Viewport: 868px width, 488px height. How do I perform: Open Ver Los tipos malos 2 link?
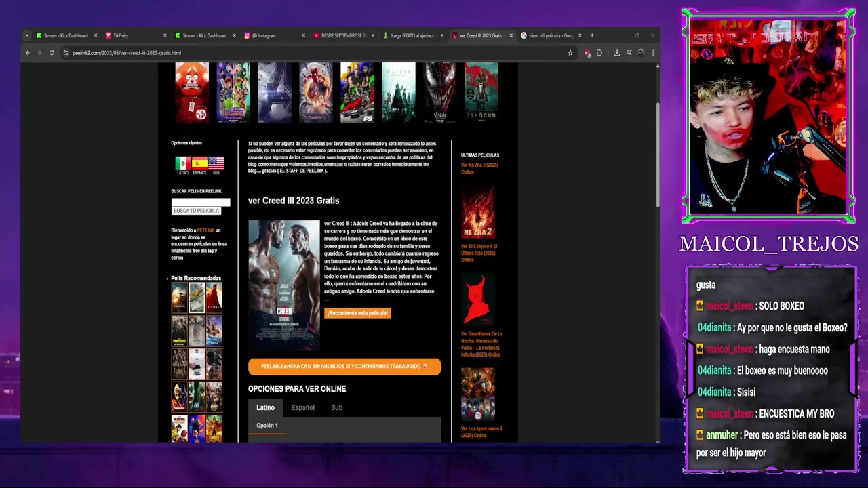481,432
